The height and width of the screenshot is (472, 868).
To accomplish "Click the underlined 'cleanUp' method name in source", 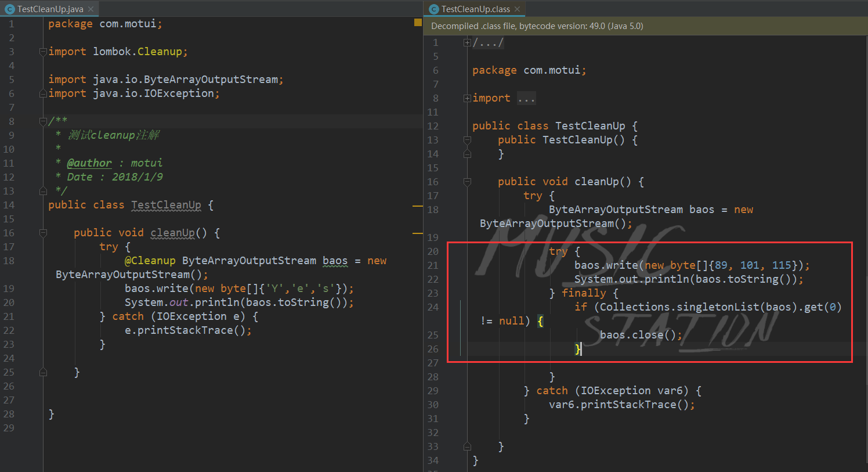I will click(172, 233).
